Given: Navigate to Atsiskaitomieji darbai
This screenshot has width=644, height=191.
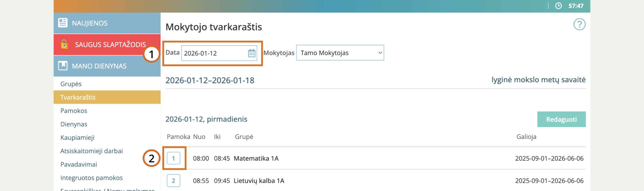Looking at the screenshot, I should 91,151.
